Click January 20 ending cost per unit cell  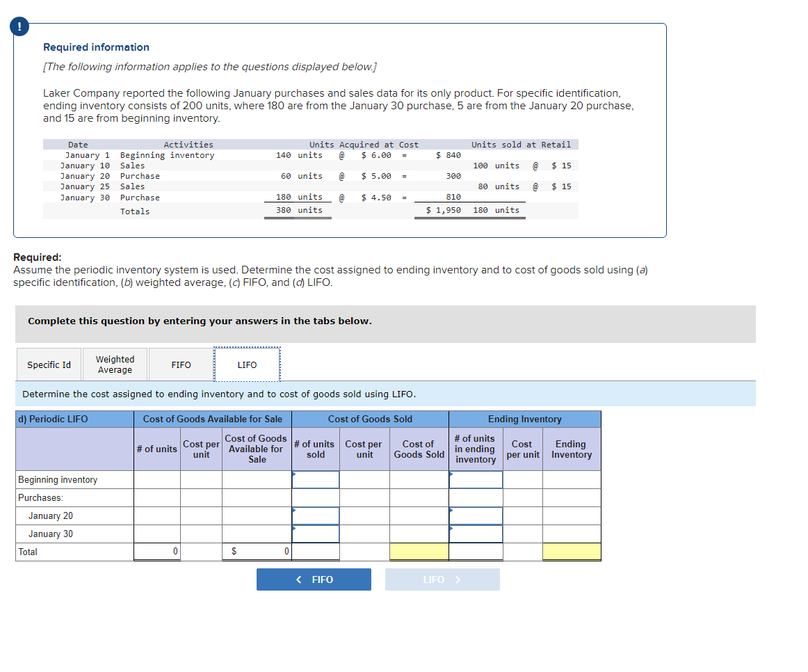click(x=522, y=516)
